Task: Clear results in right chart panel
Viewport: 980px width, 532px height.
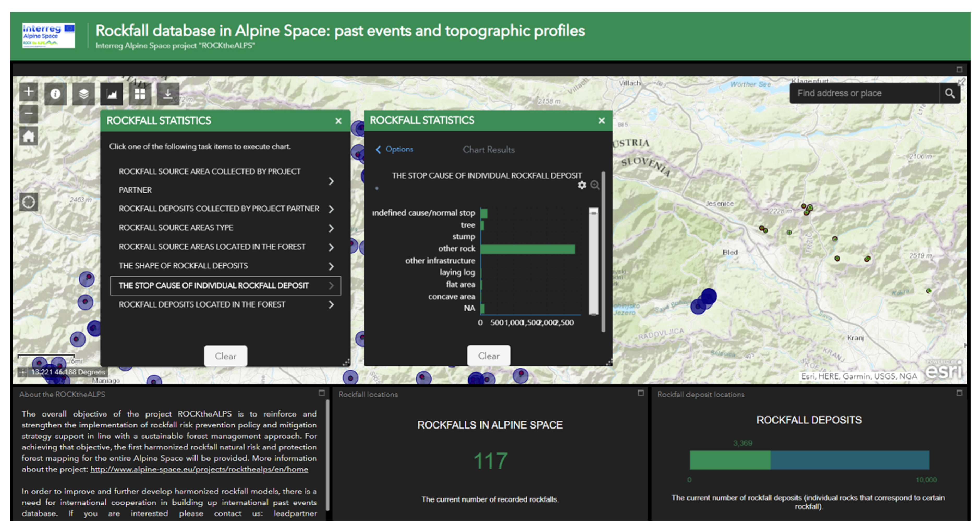Action: click(489, 356)
